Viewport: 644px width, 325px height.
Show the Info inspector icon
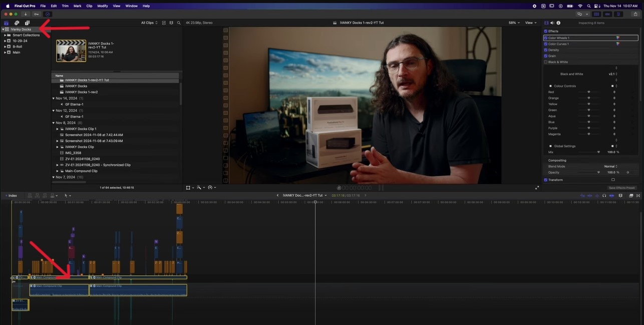(558, 23)
